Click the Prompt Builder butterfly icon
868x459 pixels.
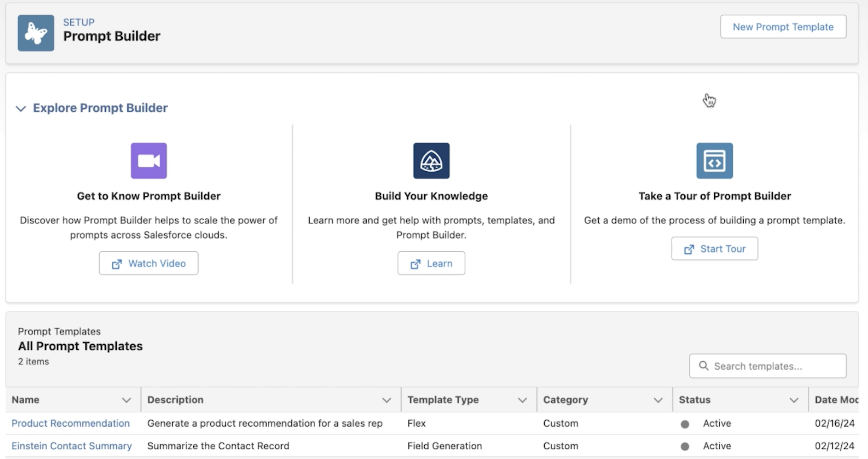pos(36,33)
